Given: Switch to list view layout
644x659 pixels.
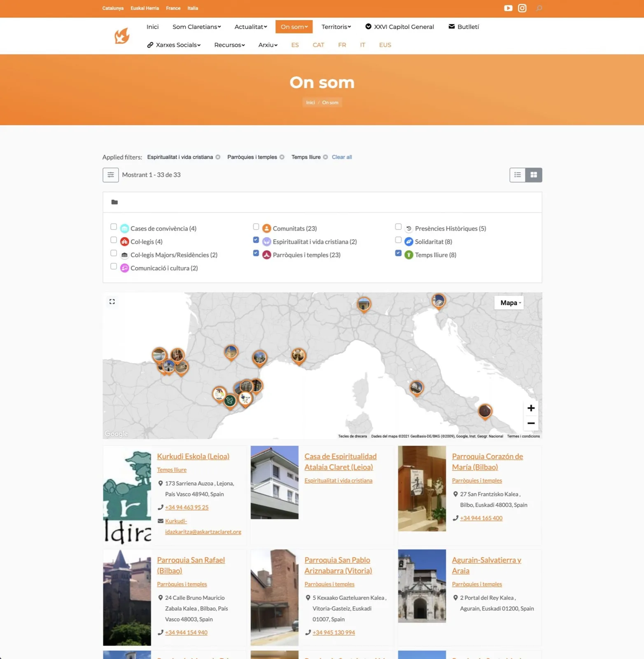Looking at the screenshot, I should (x=518, y=175).
